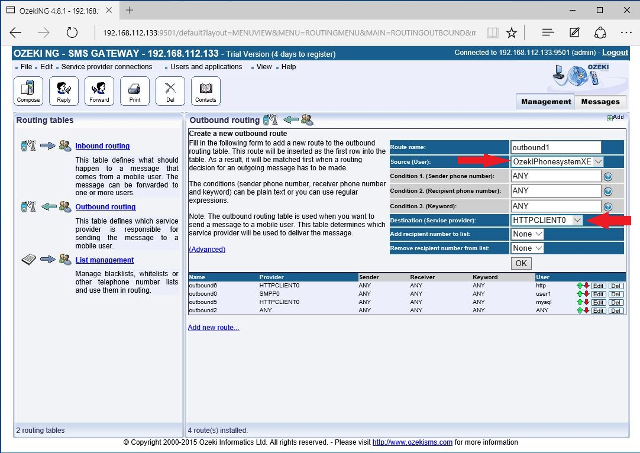The width and height of the screenshot is (640, 453).
Task: Move the mysql route up with green arrow
Action: (x=580, y=302)
